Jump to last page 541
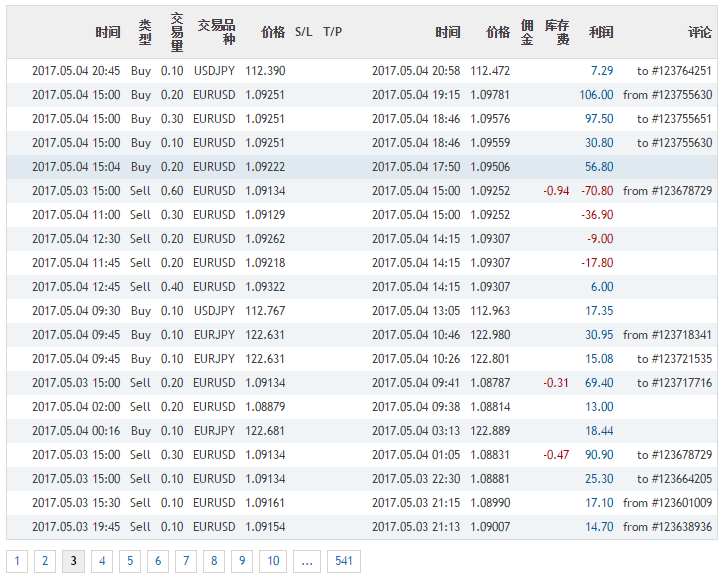The width and height of the screenshot is (724, 576). point(344,561)
